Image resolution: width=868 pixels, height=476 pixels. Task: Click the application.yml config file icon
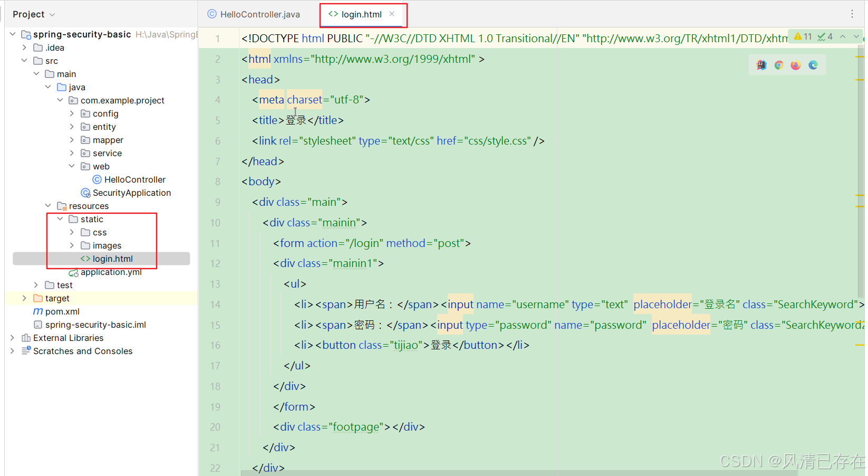click(x=73, y=272)
